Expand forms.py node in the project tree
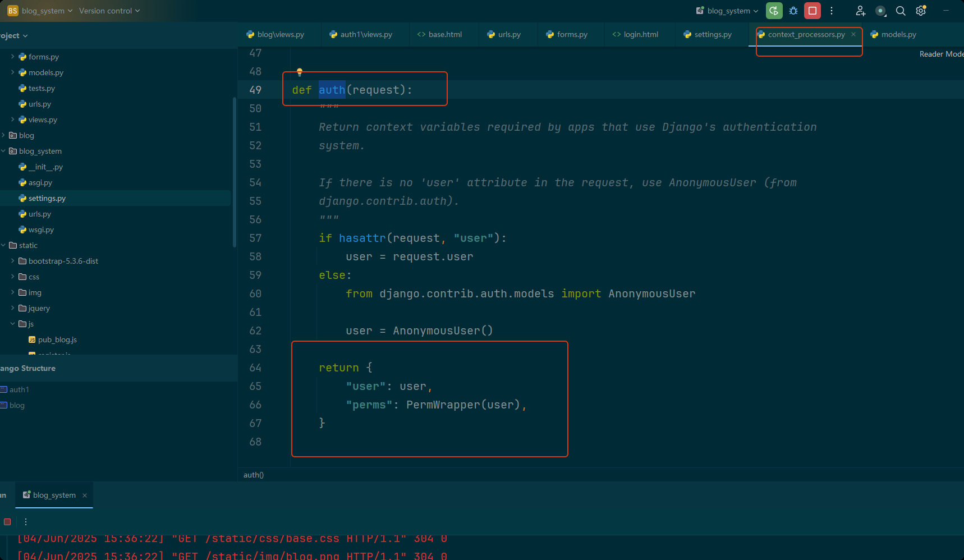964x560 pixels. [13, 57]
